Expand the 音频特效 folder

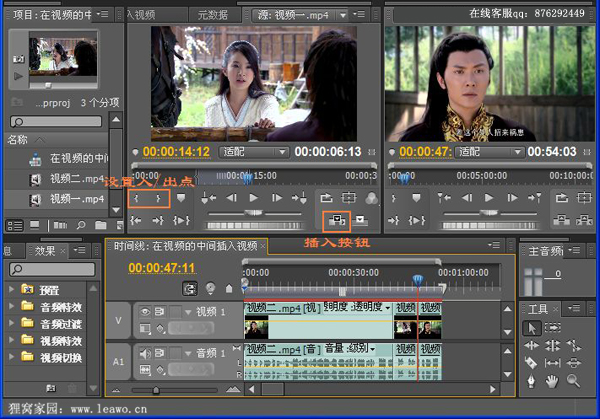[x=11, y=306]
